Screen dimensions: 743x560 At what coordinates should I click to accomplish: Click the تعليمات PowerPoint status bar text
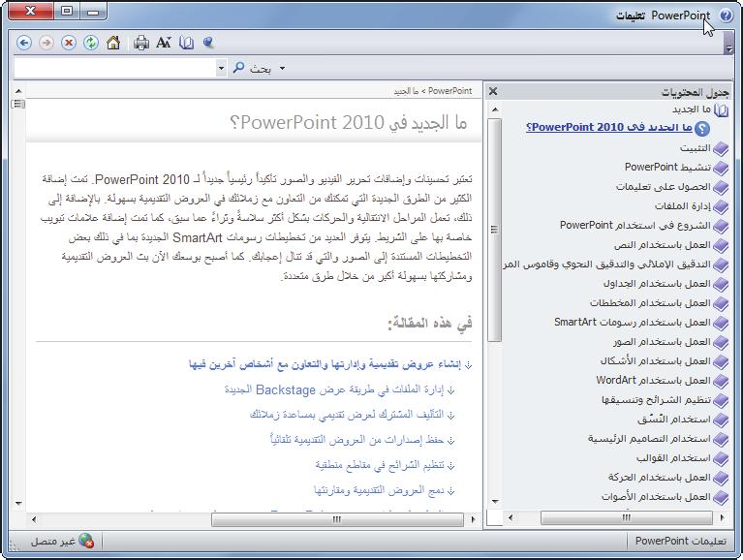(680, 541)
